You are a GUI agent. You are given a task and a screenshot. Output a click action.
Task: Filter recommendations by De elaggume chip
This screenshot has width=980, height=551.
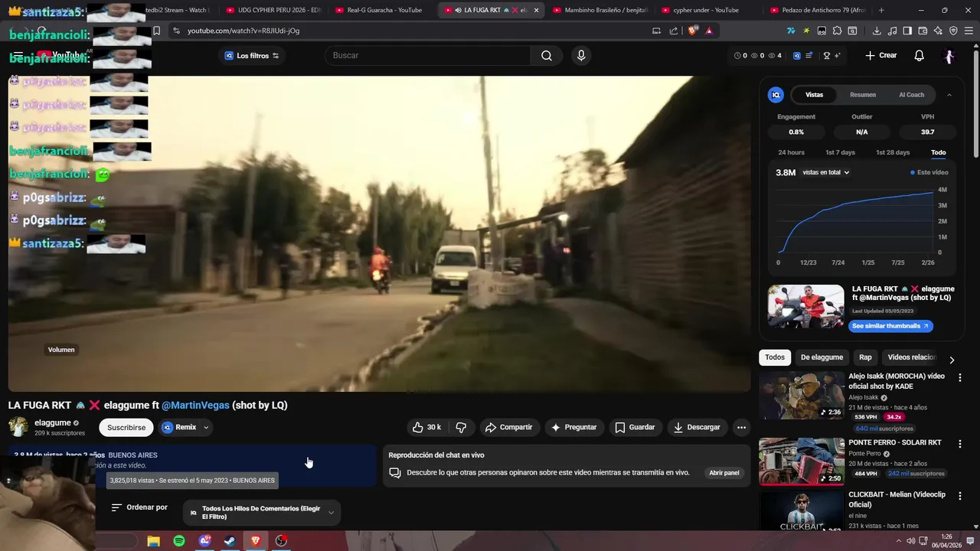pos(822,357)
